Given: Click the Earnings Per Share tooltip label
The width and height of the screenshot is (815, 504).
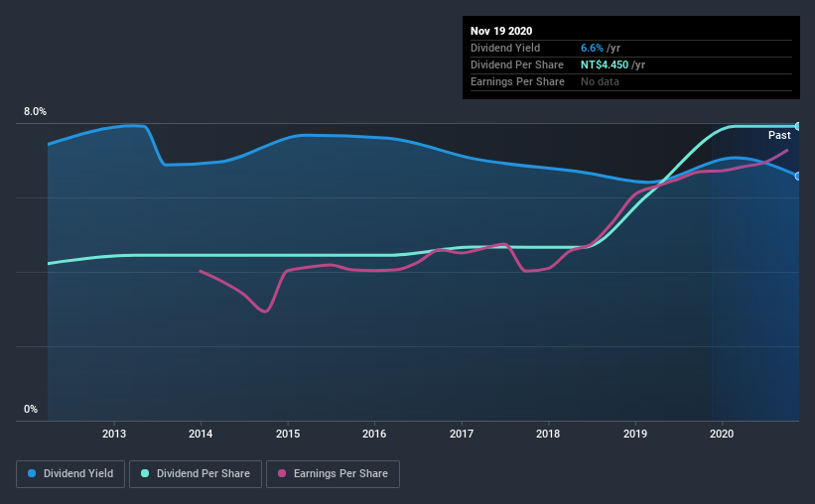Looking at the screenshot, I should coord(517,81).
